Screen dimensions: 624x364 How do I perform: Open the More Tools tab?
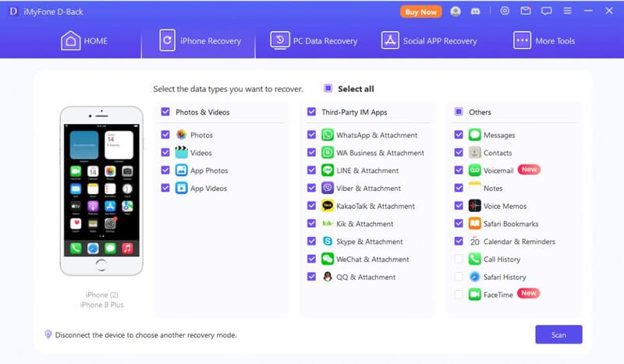coord(544,41)
